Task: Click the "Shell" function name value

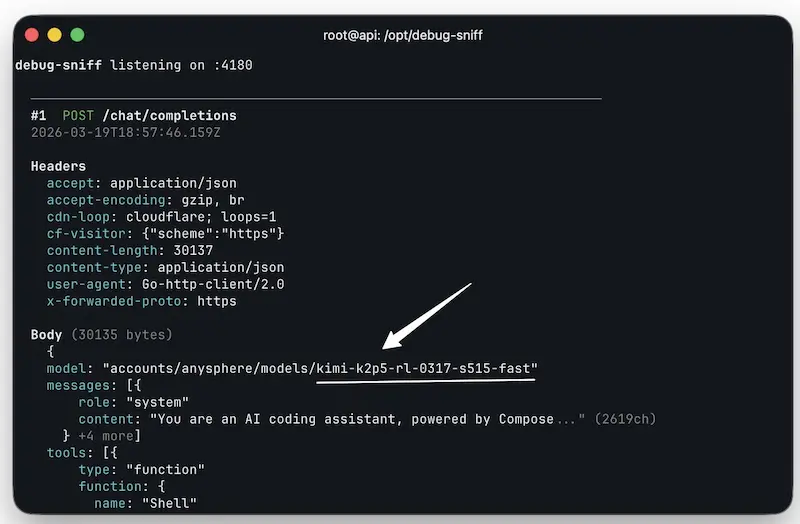Action: tap(173, 502)
